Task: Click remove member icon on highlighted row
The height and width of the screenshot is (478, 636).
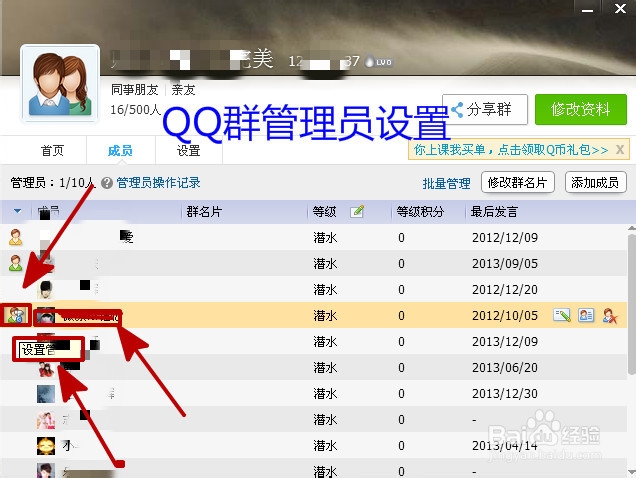Action: coord(610,315)
